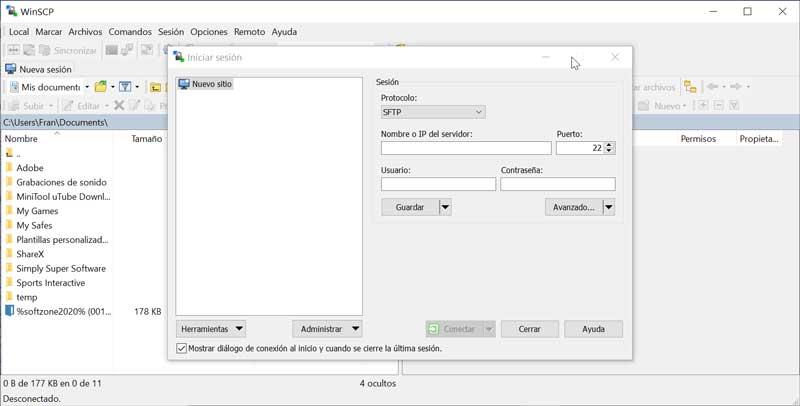Image resolution: width=800 pixels, height=406 pixels.
Task: Click the remote panel forward arrow
Action: point(736,87)
